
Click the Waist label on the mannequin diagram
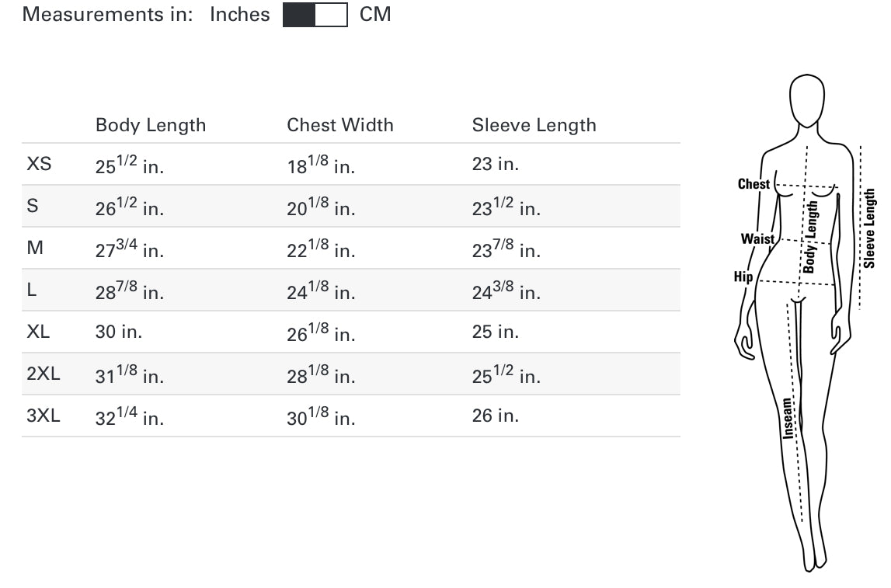tap(757, 238)
